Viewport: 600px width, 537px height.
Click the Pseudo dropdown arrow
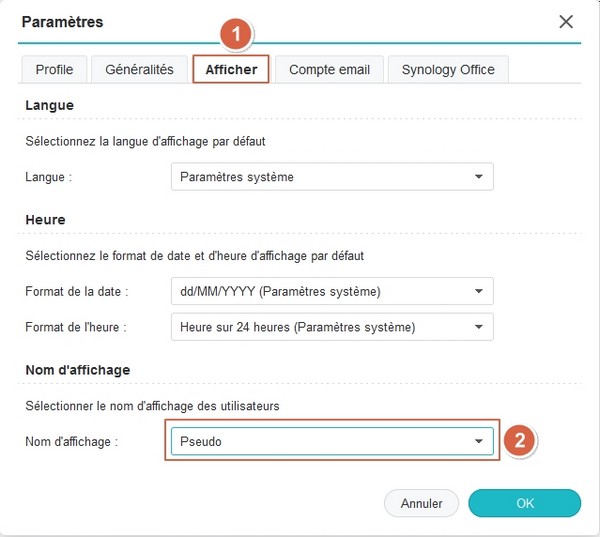click(x=477, y=441)
